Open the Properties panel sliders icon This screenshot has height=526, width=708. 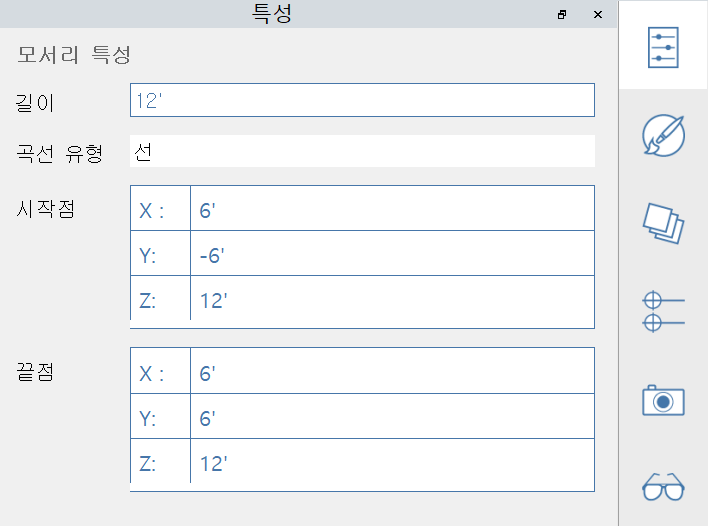663,46
